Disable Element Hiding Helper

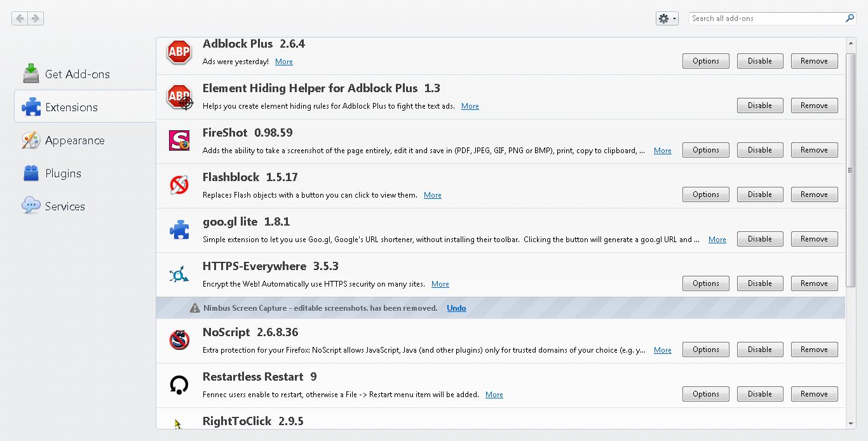coord(760,105)
